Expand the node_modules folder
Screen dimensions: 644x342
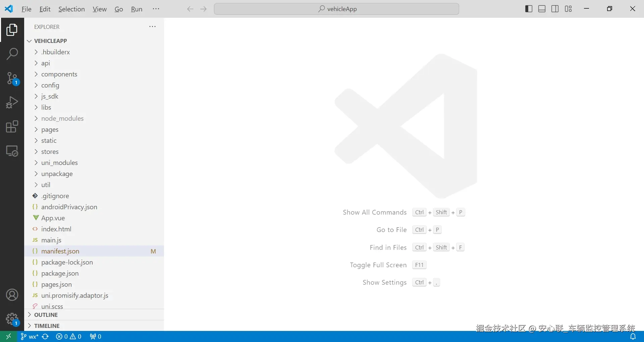(94, 118)
